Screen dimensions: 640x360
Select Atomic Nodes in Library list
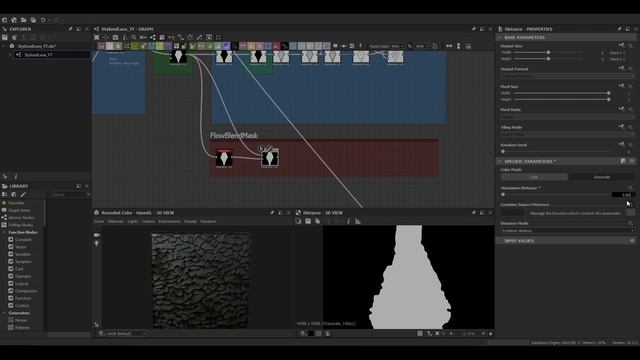click(x=21, y=218)
